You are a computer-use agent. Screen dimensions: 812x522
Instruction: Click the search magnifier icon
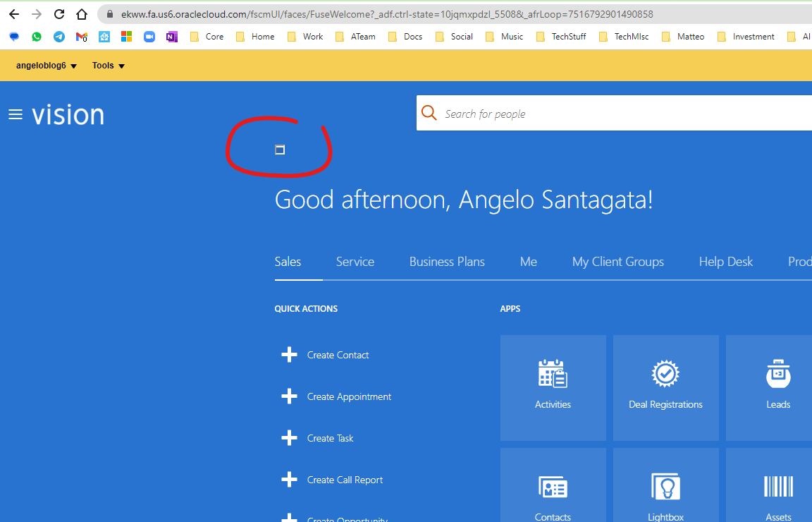[429, 114]
